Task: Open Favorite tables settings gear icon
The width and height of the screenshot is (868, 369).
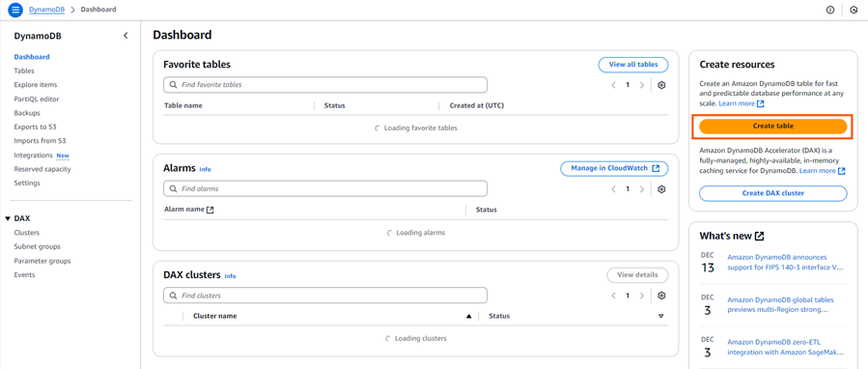Action: click(661, 85)
